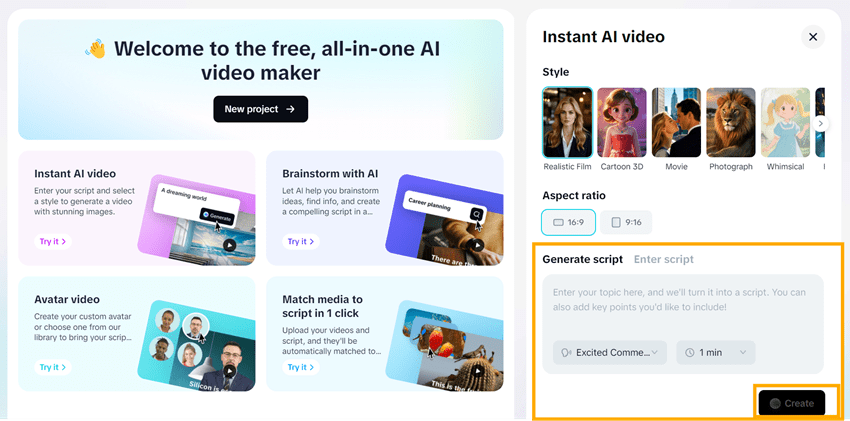Click the Create button
Screen dimensions: 850x421
pos(791,403)
